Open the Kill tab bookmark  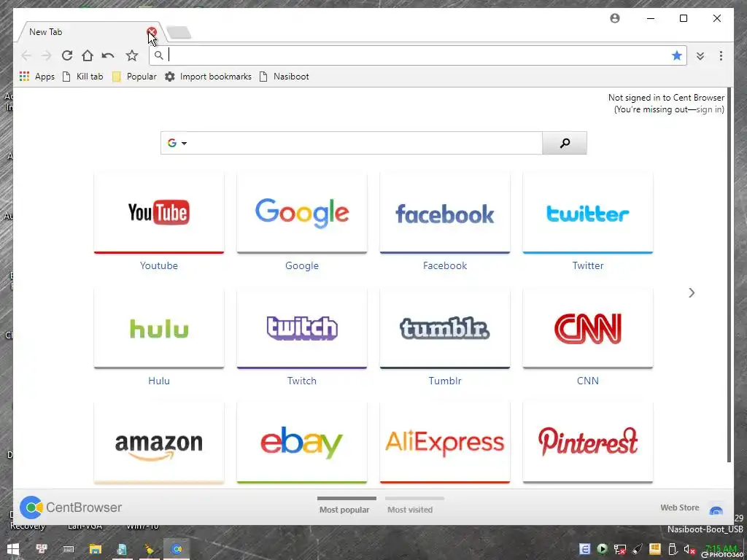(x=83, y=77)
